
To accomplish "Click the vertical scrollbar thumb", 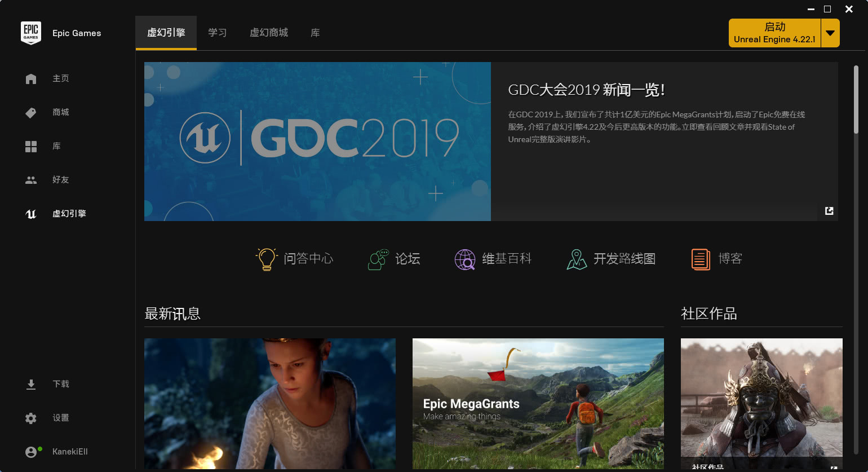I will (x=856, y=99).
